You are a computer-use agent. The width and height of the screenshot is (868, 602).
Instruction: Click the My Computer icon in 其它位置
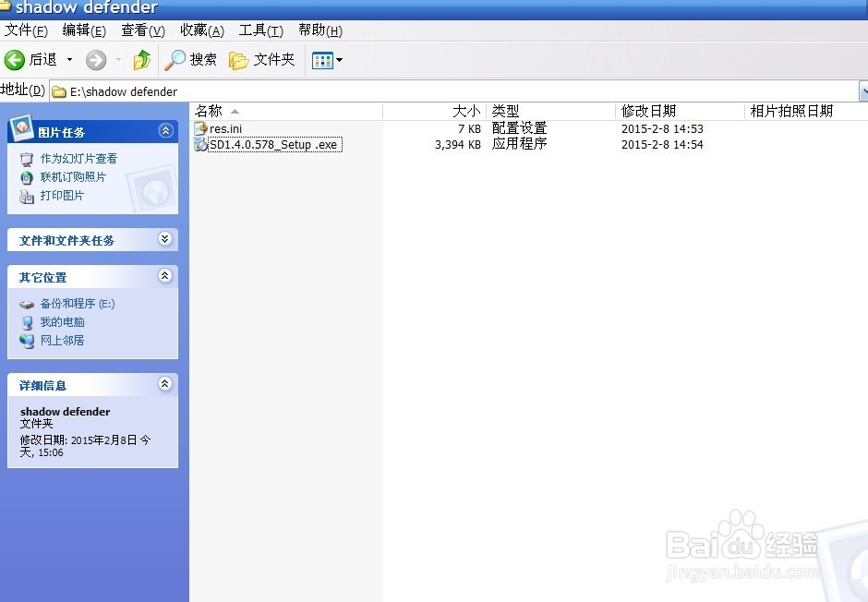coord(27,322)
